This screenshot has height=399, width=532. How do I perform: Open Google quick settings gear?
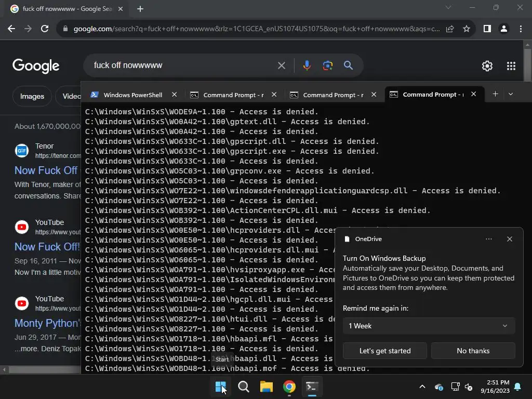[x=487, y=66]
